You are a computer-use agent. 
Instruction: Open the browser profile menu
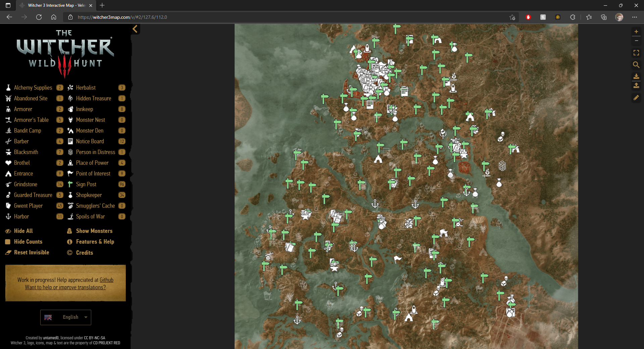(620, 17)
